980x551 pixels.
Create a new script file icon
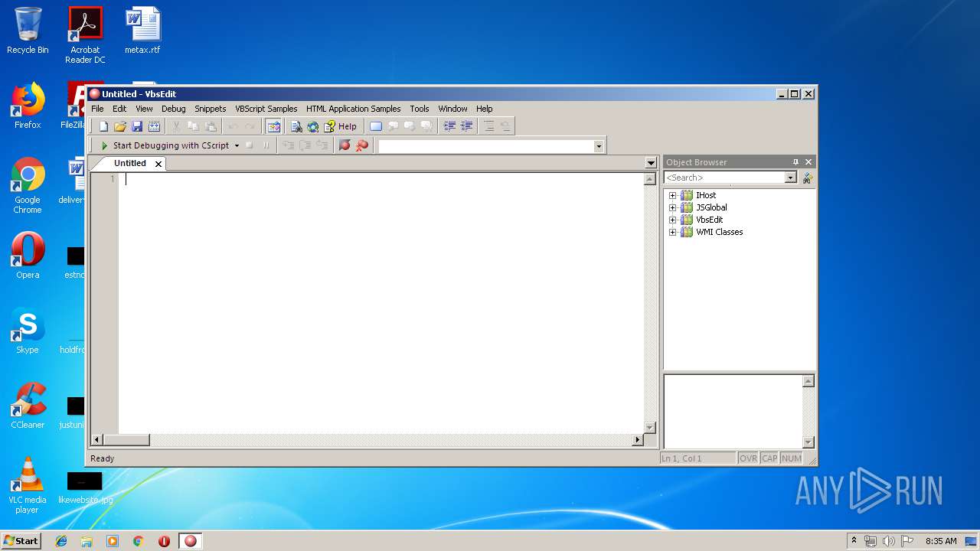pyautogui.click(x=104, y=126)
